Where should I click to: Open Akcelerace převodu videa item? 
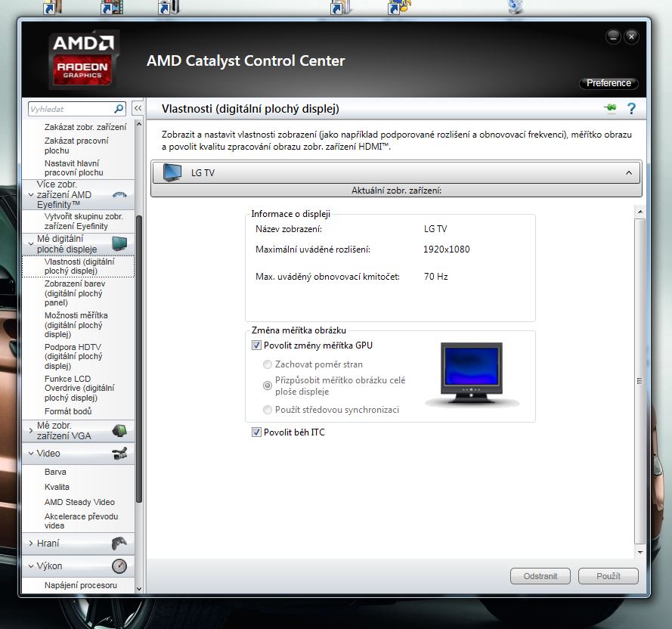pos(81,521)
